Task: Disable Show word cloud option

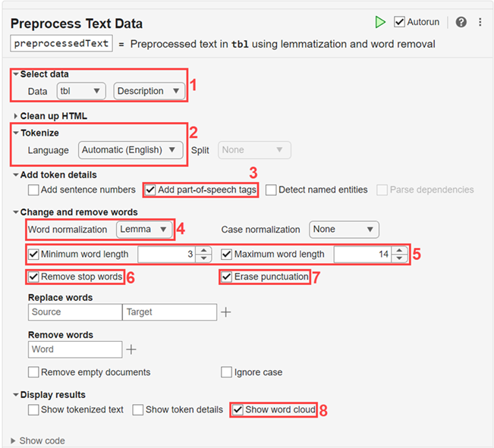Action: tap(238, 409)
